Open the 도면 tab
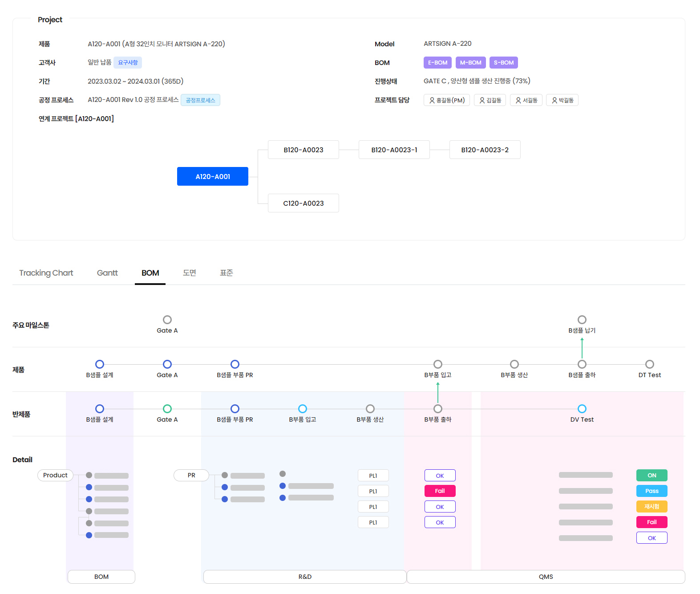 (x=190, y=273)
